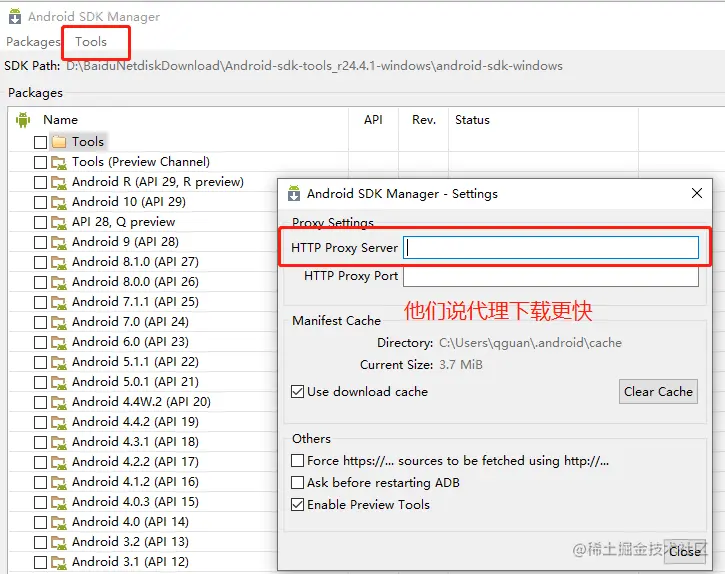Click Tools (Preview Channel) folder icon
This screenshot has height=574, width=725.
click(x=59, y=162)
